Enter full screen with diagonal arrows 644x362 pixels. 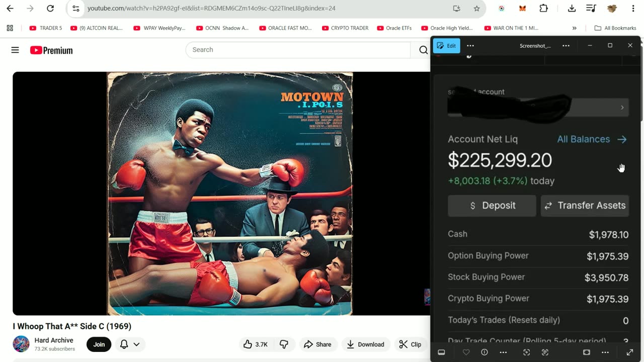pos(629,352)
